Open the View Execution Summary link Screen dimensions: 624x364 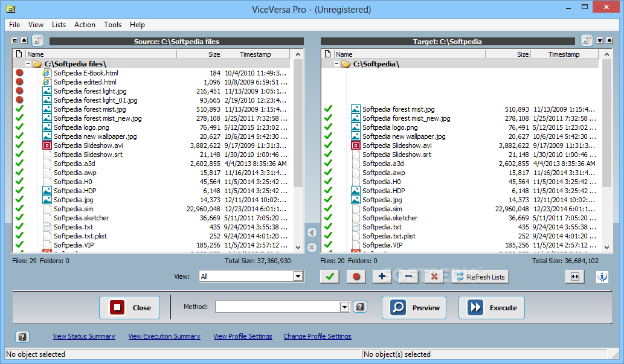tap(164, 336)
